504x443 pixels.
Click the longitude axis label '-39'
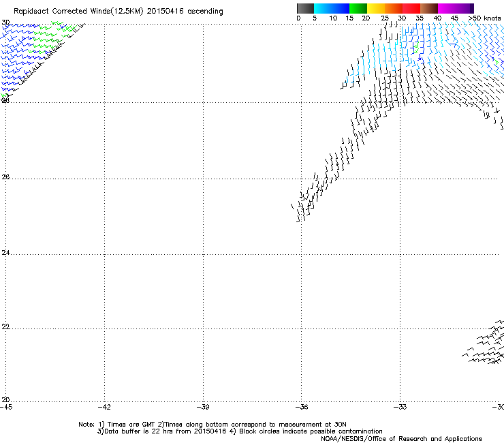(203, 407)
